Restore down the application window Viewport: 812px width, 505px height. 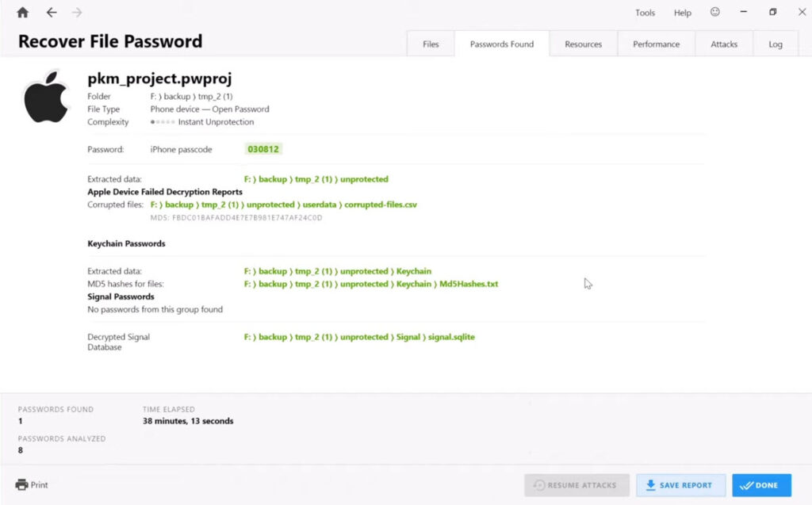pyautogui.click(x=772, y=13)
